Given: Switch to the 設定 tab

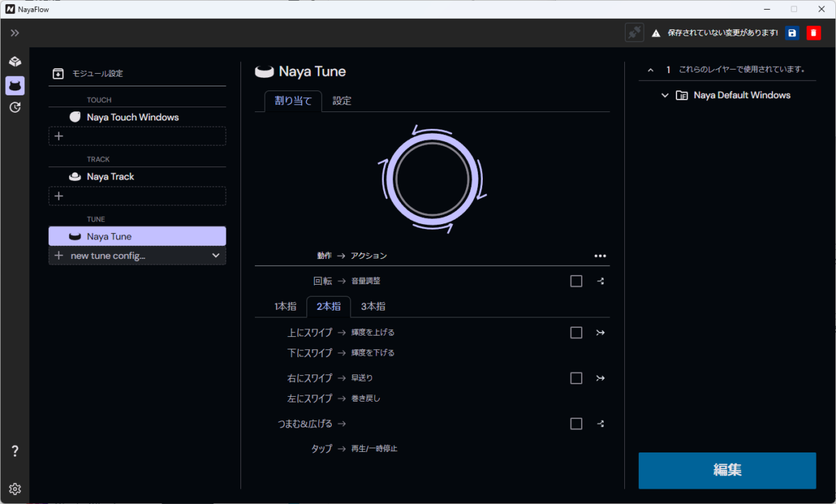Looking at the screenshot, I should (342, 101).
